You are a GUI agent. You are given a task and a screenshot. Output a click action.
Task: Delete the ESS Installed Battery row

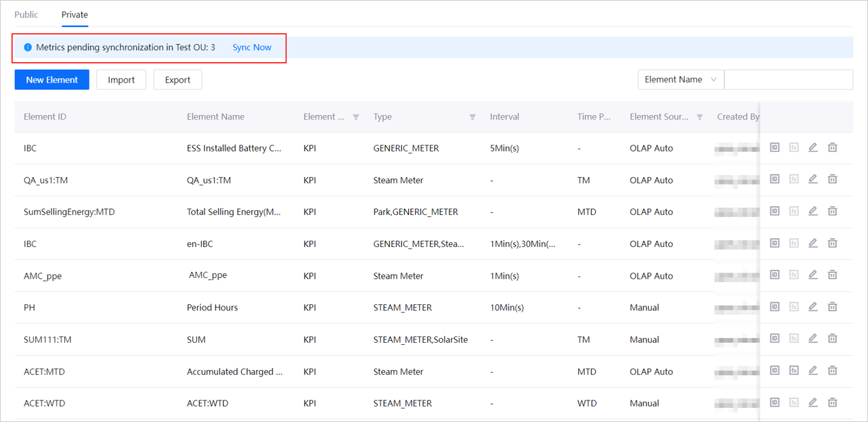[832, 147]
